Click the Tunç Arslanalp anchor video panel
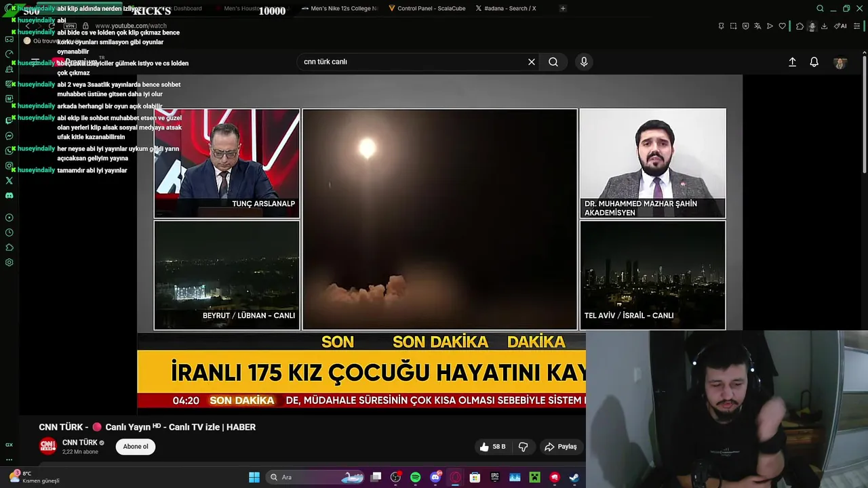This screenshot has height=488, width=868. [x=226, y=163]
